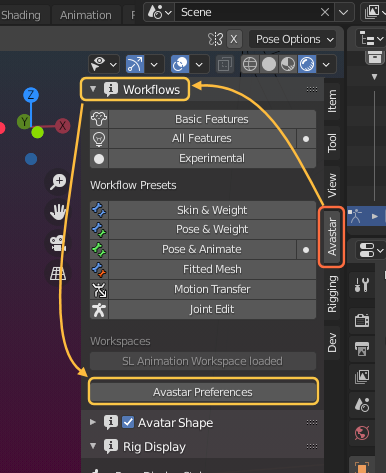The width and height of the screenshot is (386, 473).
Task: Click the Rig Display info icon
Action: tap(111, 446)
